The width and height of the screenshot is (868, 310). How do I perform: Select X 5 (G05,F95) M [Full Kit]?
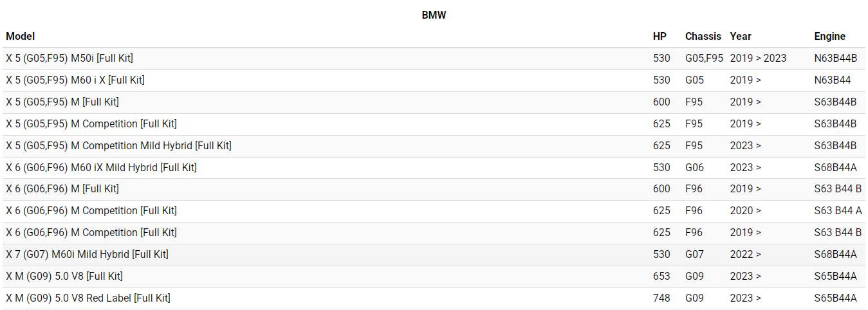pos(62,102)
